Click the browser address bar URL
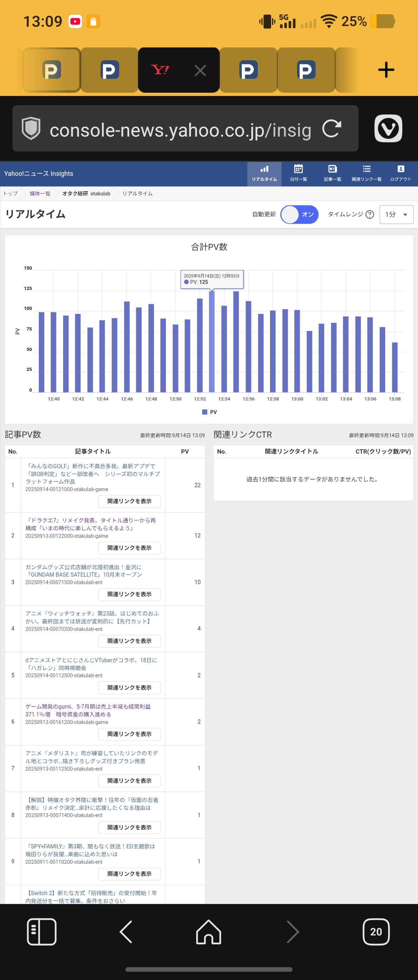 (x=180, y=130)
